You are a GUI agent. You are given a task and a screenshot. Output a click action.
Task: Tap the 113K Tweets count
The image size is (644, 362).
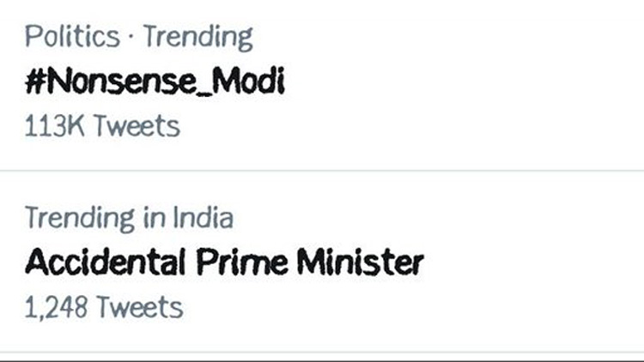(x=102, y=126)
